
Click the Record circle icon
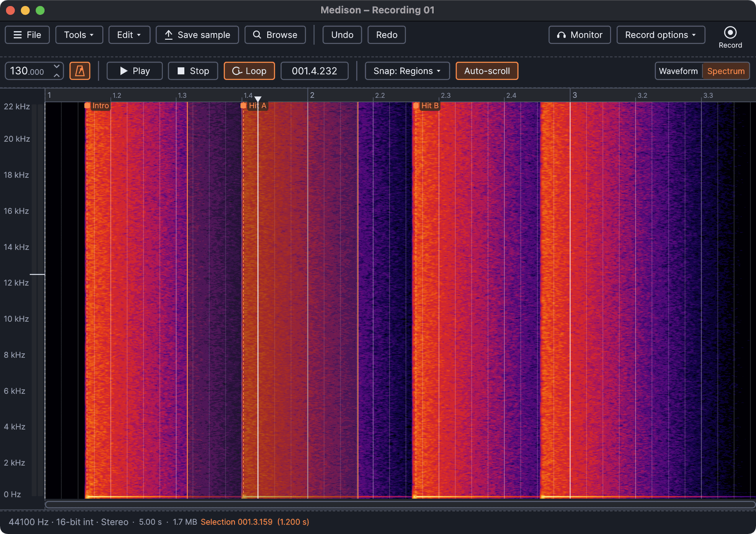[730, 33]
